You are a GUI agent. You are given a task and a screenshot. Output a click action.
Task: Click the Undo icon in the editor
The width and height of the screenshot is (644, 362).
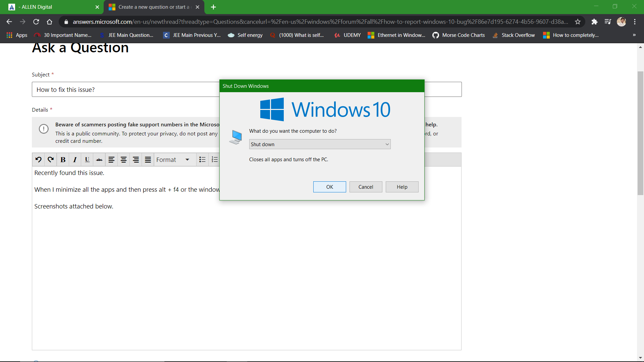(39, 160)
